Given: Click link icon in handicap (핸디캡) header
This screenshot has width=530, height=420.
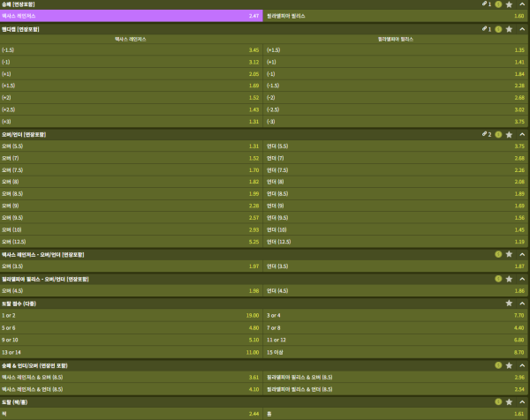Looking at the screenshot, I should tap(484, 29).
